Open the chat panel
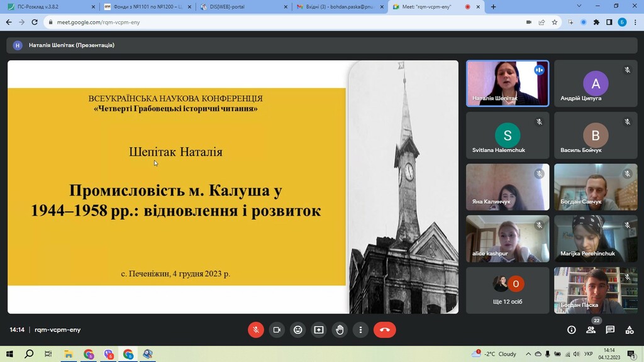The height and width of the screenshot is (362, 644). pyautogui.click(x=610, y=330)
